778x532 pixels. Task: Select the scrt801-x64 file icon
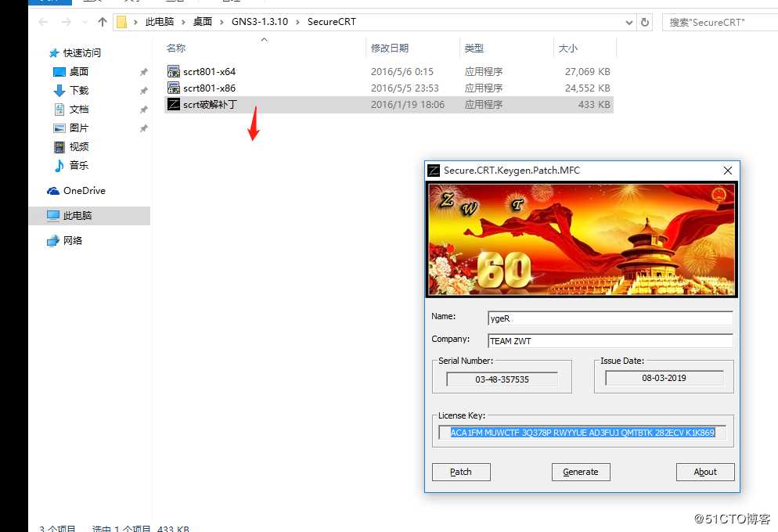tap(173, 71)
